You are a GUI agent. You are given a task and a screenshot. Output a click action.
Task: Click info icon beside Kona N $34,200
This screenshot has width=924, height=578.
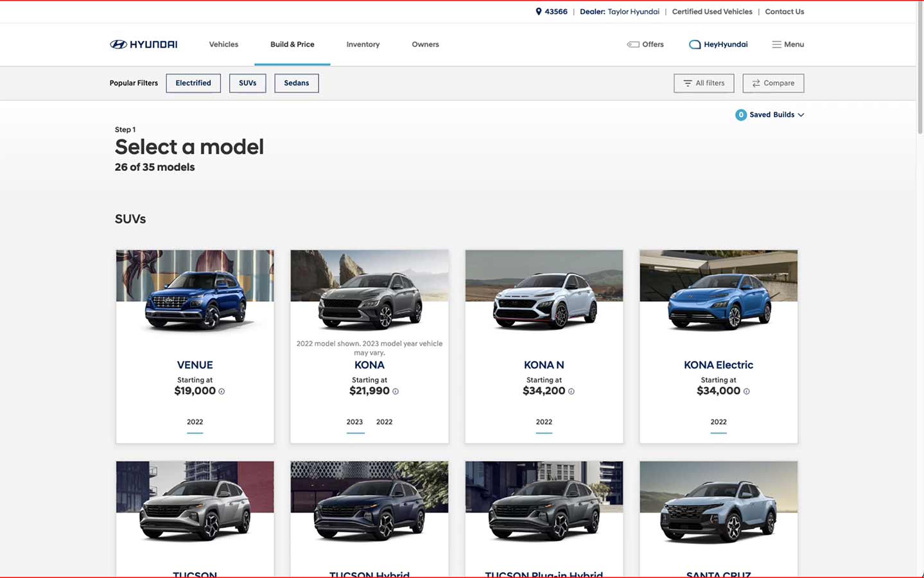(571, 391)
